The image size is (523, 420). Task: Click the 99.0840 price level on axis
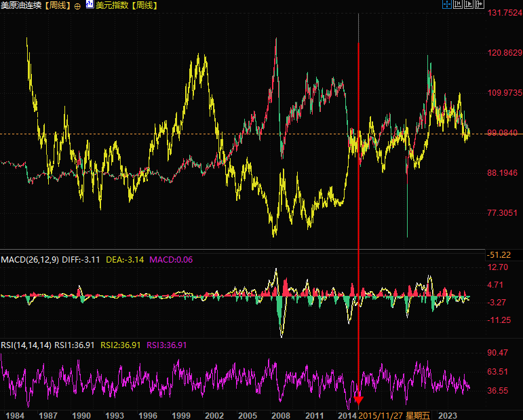(x=503, y=133)
